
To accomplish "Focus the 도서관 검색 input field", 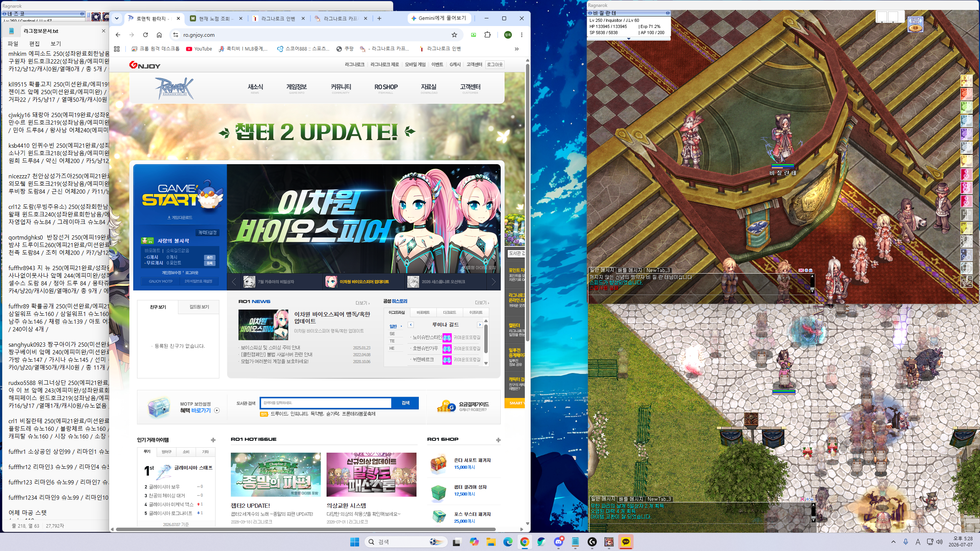I will click(326, 403).
